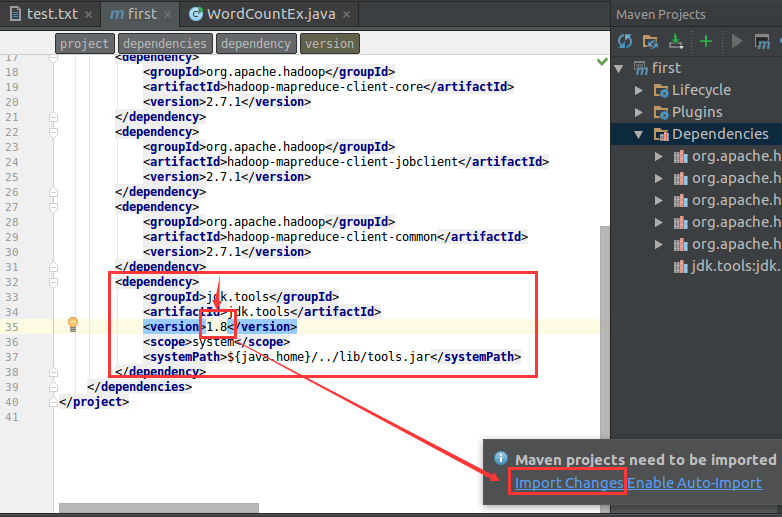Click Generate Sources and Update Folders icon
Screen dimensions: 782x517
[650, 41]
